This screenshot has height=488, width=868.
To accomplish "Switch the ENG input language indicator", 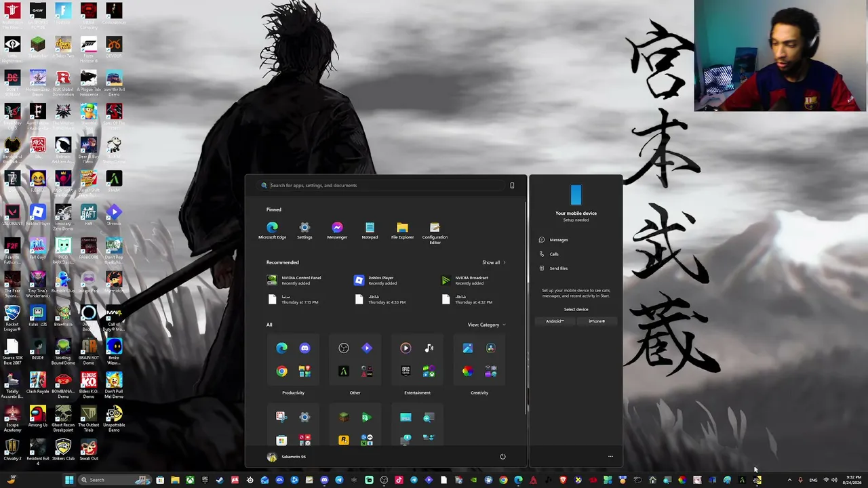I will (x=813, y=480).
